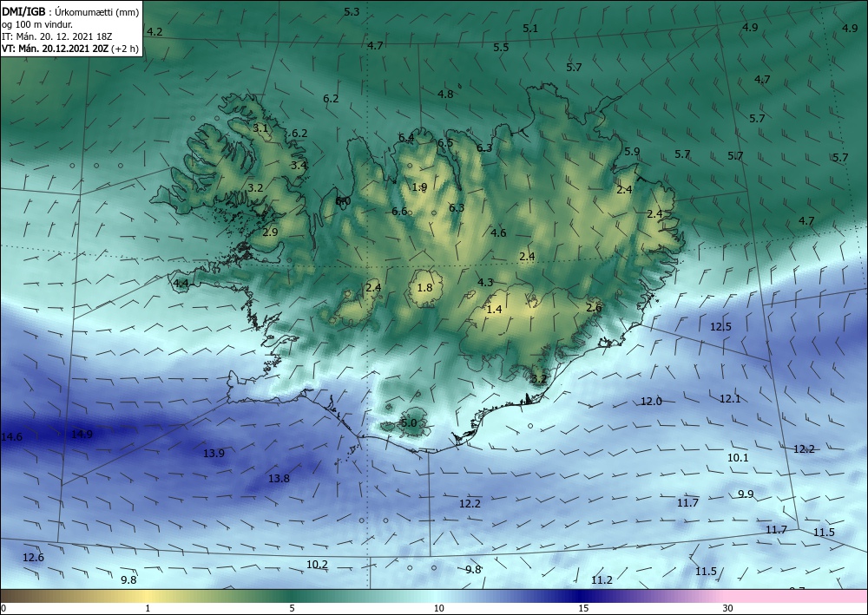Select the 4.8 value north of Iceland

click(445, 94)
